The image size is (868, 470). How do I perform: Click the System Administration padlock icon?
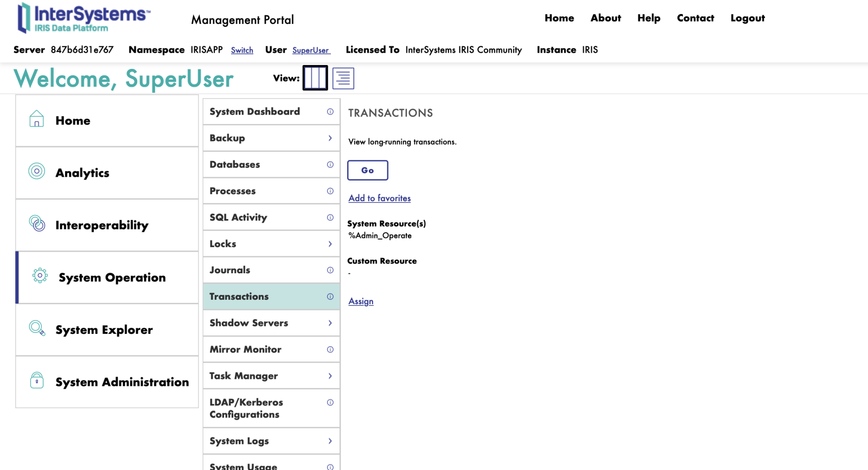point(37,381)
